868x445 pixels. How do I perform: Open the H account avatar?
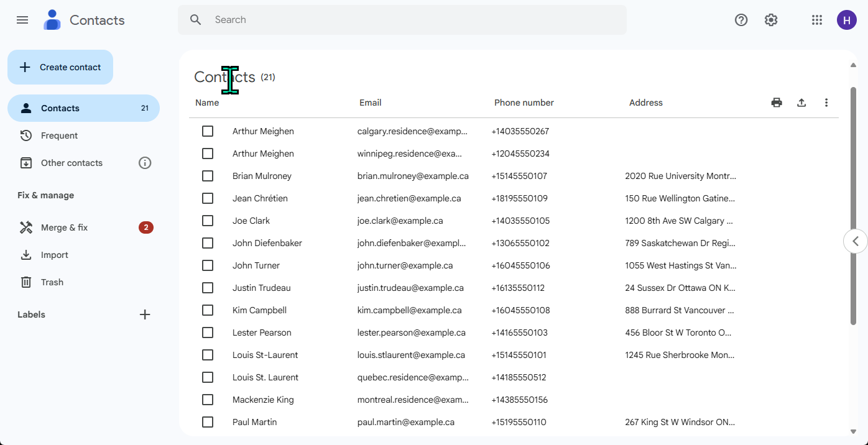pos(847,20)
